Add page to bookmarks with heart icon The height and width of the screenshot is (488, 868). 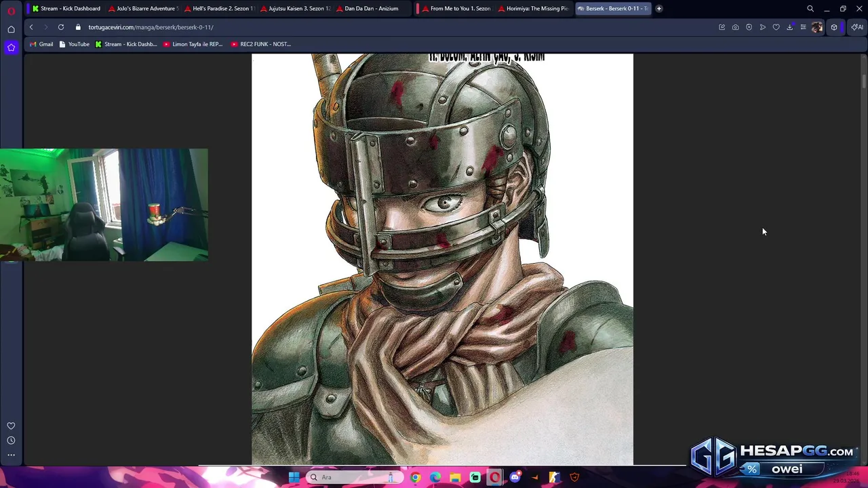(x=776, y=27)
